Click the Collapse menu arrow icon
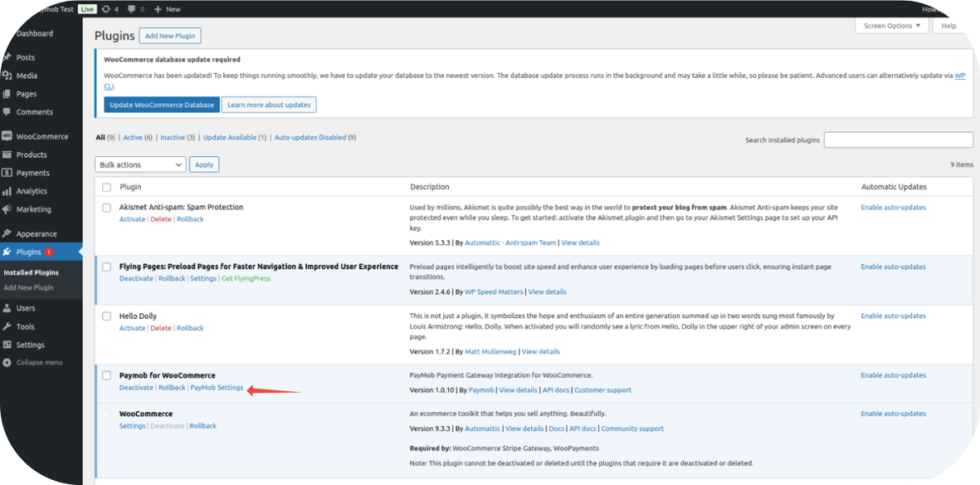 click(x=7, y=363)
